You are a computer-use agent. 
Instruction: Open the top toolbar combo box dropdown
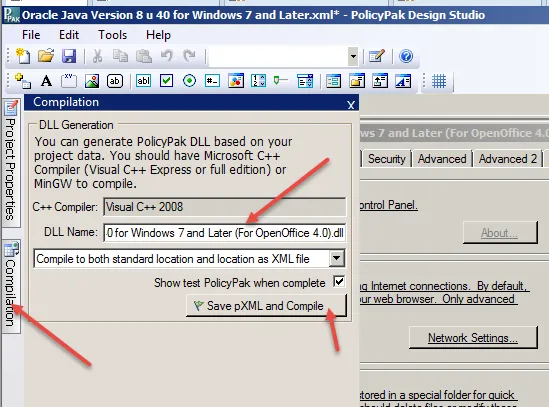click(353, 56)
